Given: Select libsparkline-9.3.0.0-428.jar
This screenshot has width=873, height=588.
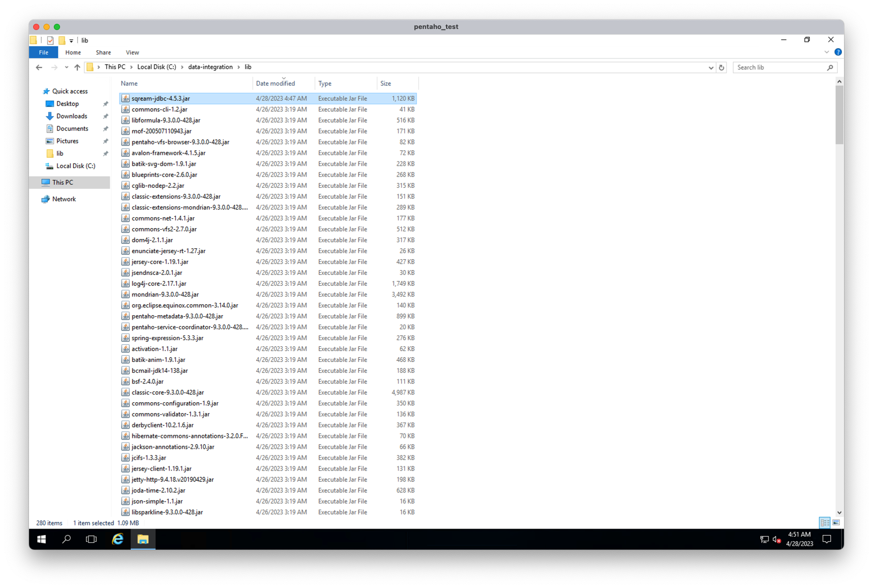Looking at the screenshot, I should [x=268, y=512].
